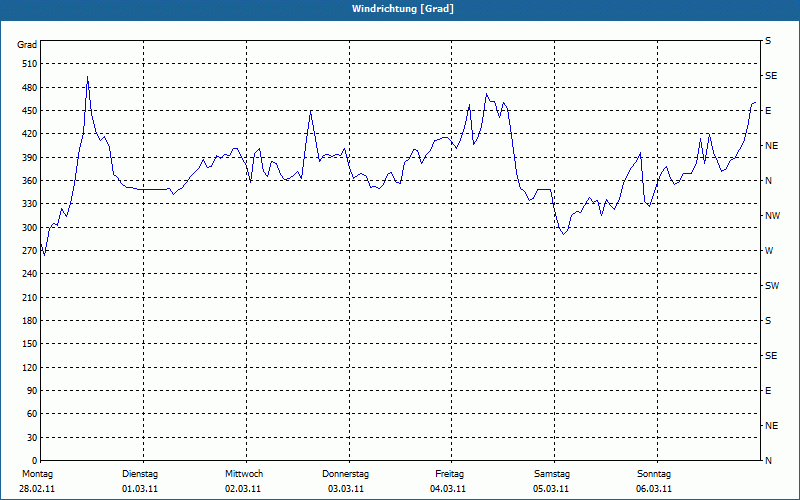
Task: Click the 510 value on the degree axis
Action: pos(30,64)
